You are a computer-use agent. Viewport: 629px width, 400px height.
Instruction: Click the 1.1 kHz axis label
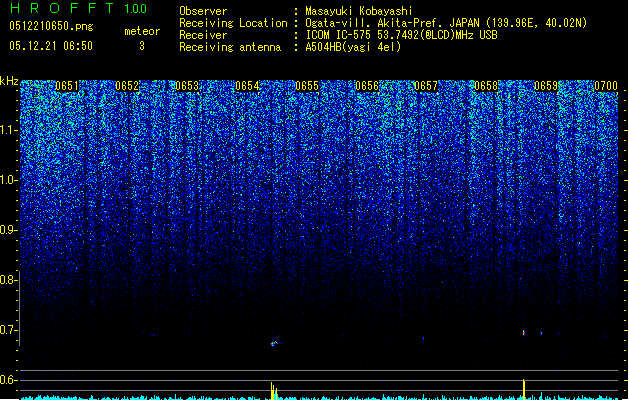pyautogui.click(x=9, y=130)
